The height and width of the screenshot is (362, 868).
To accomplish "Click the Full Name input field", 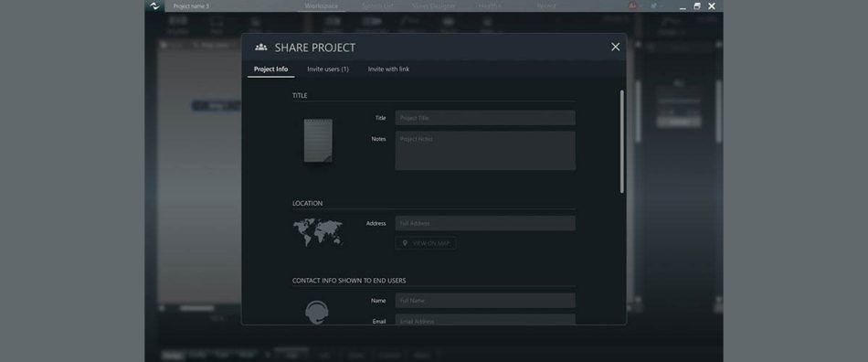I will coord(485,301).
